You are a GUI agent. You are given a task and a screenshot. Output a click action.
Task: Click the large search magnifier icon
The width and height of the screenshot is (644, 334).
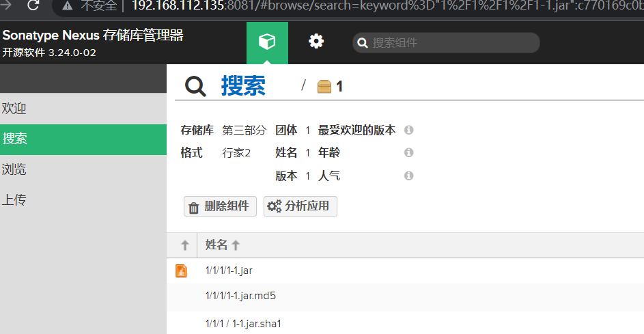point(195,86)
